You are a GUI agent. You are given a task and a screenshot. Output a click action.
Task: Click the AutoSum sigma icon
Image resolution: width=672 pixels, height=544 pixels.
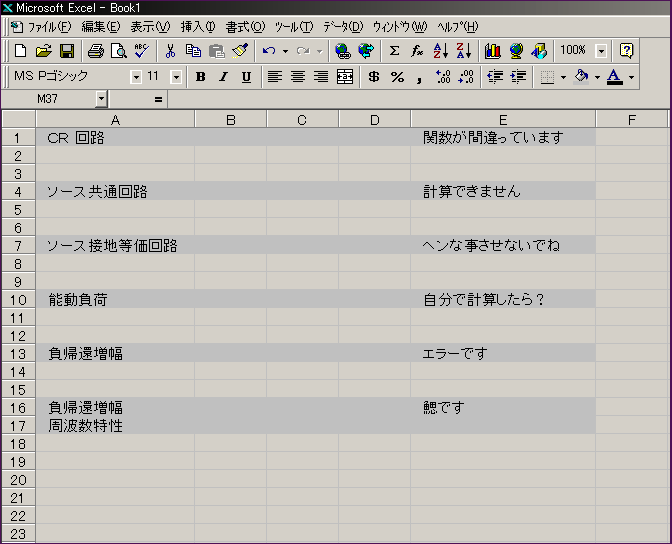tap(394, 50)
